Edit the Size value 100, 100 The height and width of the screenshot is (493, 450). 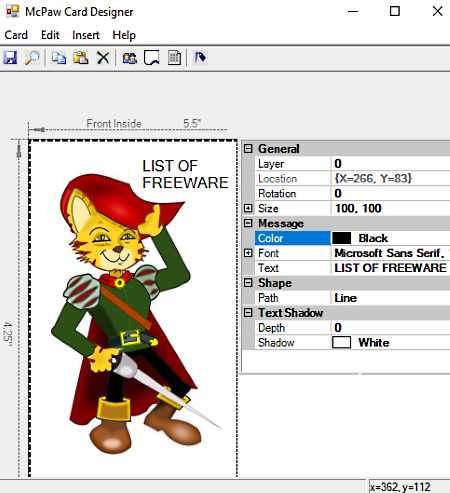[391, 208]
